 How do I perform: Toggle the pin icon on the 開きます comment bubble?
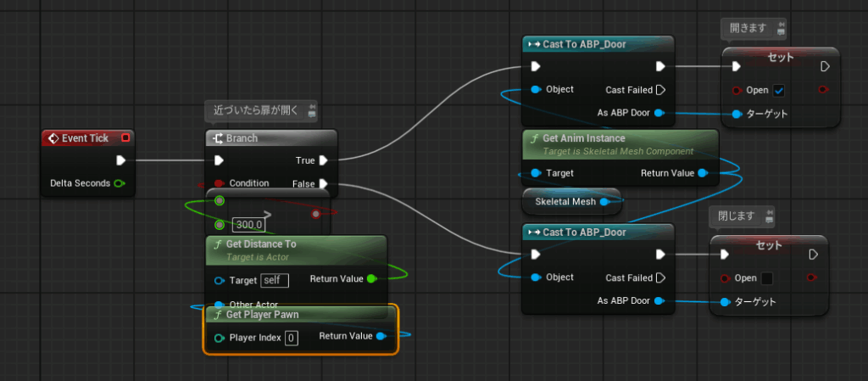click(x=781, y=25)
